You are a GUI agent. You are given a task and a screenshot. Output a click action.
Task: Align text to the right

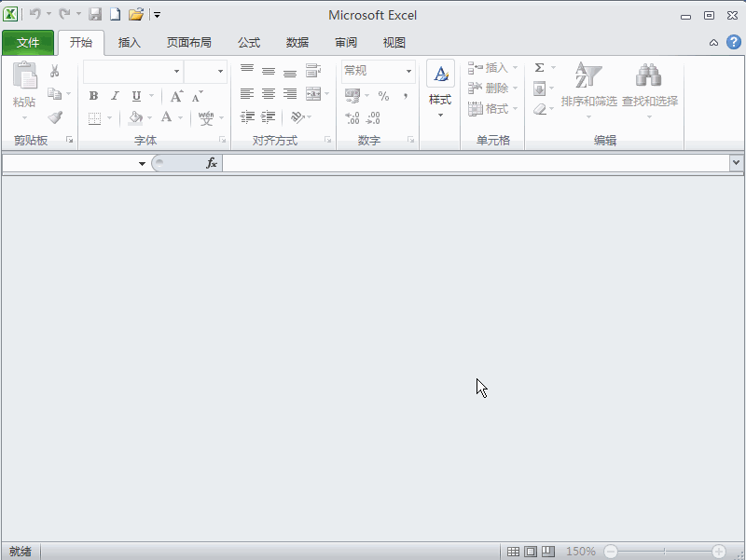[x=290, y=94]
